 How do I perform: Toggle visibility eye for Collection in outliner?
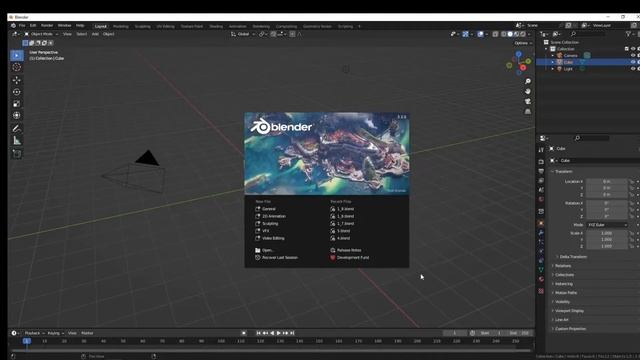[633, 49]
